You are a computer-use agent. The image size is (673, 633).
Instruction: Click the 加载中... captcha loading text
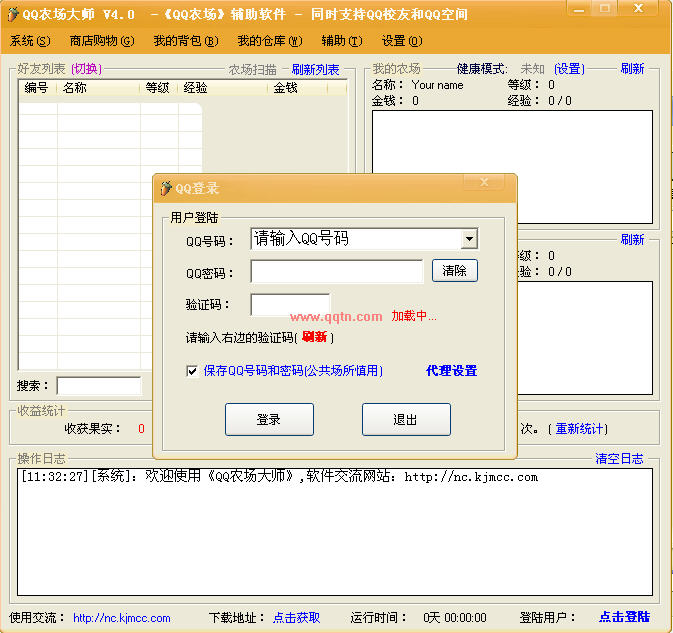[414, 316]
